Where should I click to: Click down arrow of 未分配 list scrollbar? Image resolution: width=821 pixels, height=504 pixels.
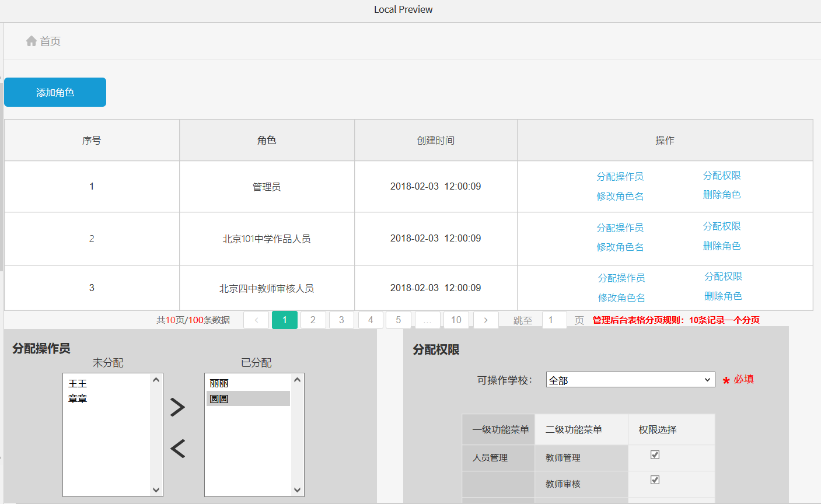(x=156, y=490)
